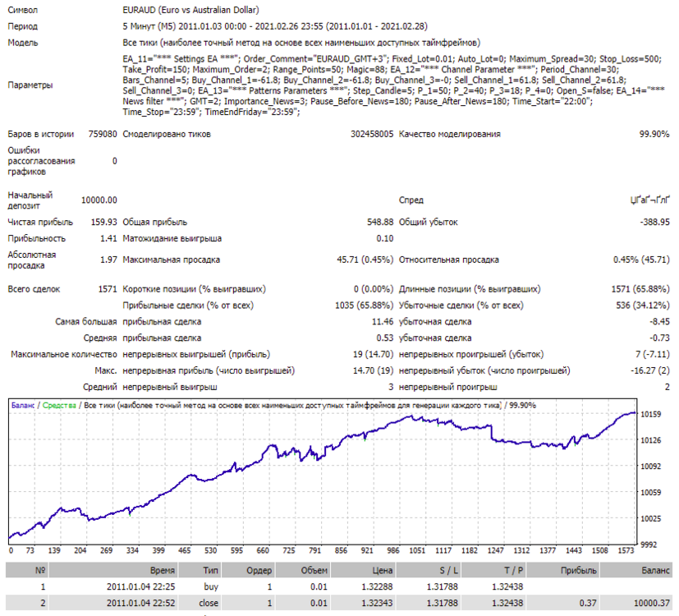Image resolution: width=679 pixels, height=616 pixels.
Task: Click the close price 1.32343
Action: [377, 603]
